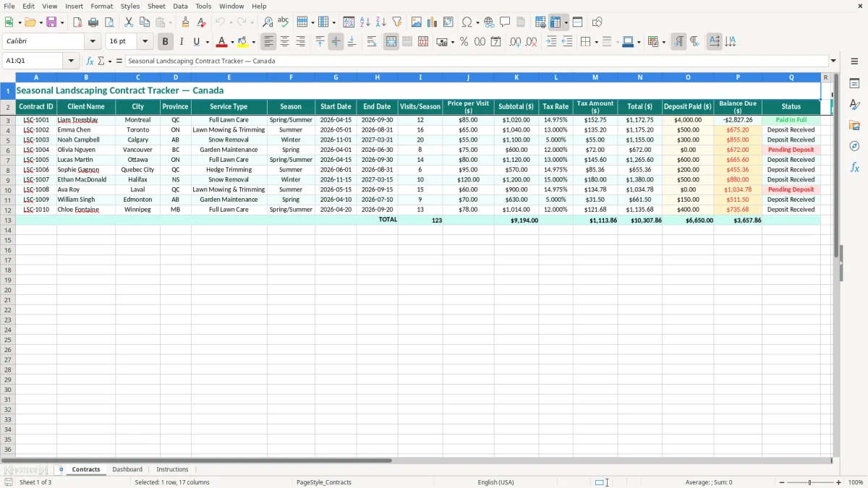Open sidebar Gallery icon
The height and width of the screenshot is (488, 868).
pyautogui.click(x=854, y=125)
